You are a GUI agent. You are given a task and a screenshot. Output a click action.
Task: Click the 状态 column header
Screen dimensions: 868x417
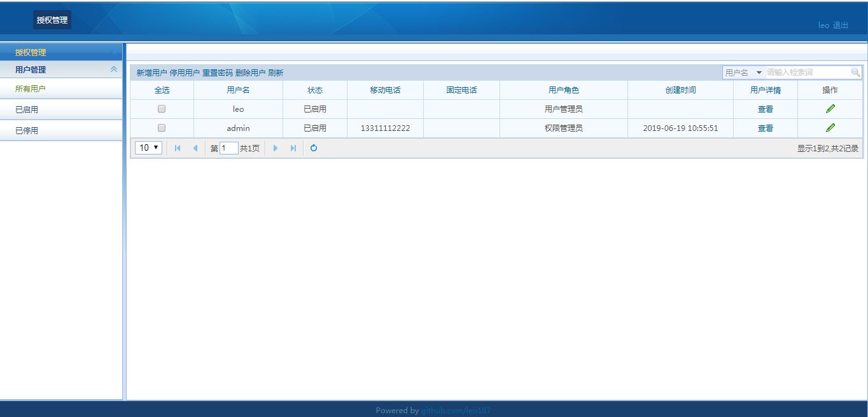315,90
